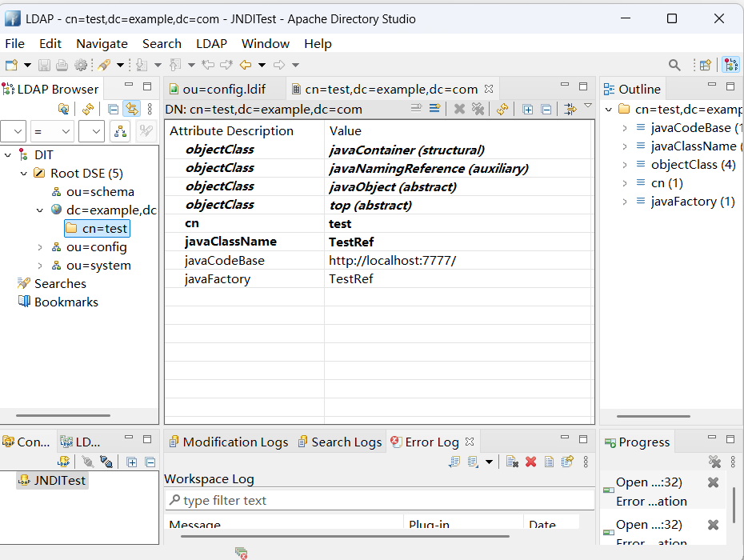Close the cn=test,dc=example,dc=com editor tab
This screenshot has height=560, width=744.
point(489,89)
